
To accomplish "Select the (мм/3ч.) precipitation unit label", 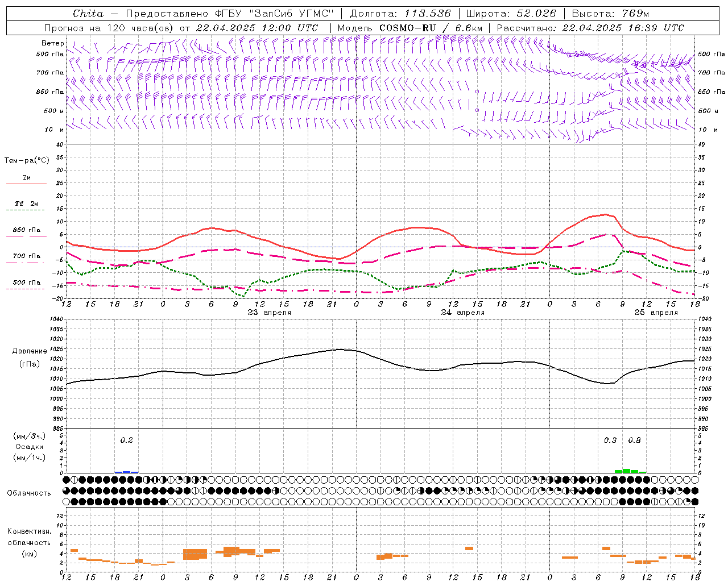I will 30,436.
